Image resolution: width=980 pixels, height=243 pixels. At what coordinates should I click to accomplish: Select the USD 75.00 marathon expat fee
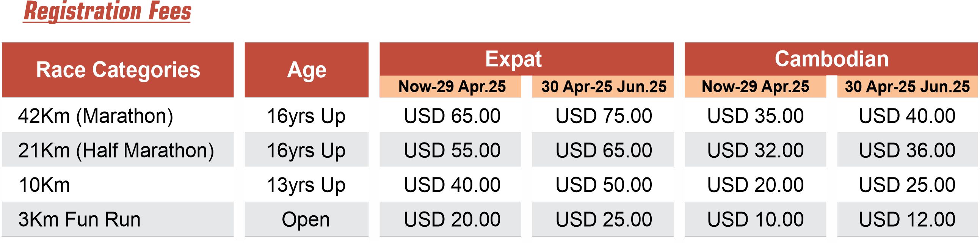coord(603,116)
